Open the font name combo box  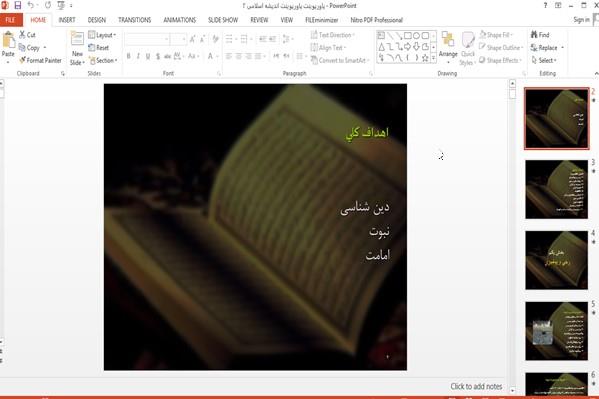click(147, 39)
